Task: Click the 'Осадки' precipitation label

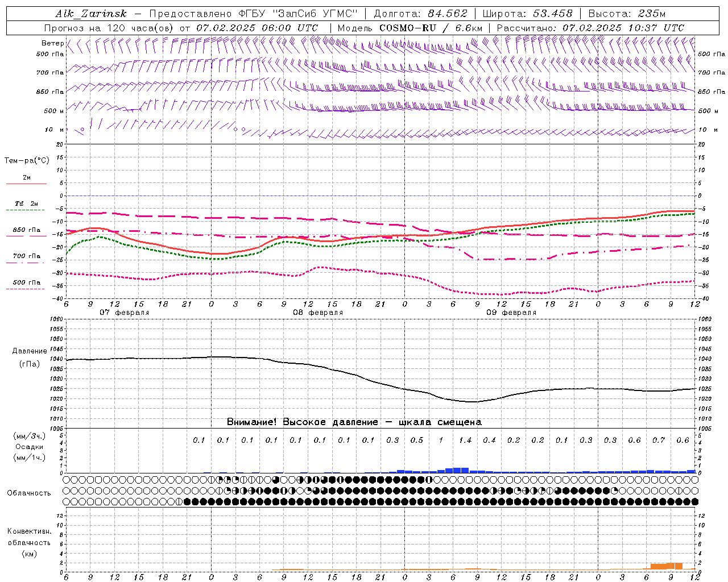Action: tap(30, 447)
